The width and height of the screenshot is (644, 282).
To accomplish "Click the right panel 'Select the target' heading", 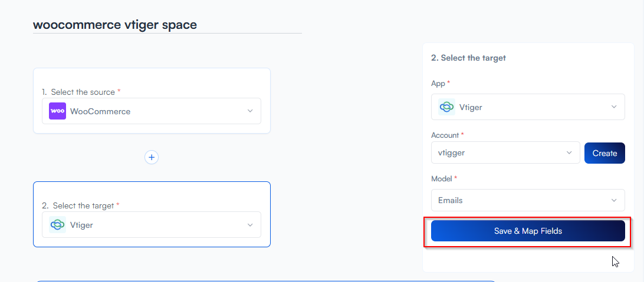I will 468,58.
